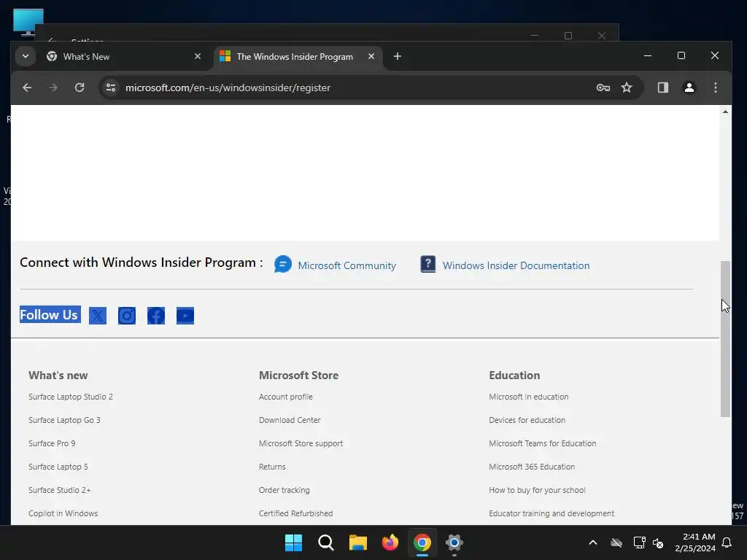The width and height of the screenshot is (747, 560).
Task: Go back to the previous page
Action: pos(27,87)
